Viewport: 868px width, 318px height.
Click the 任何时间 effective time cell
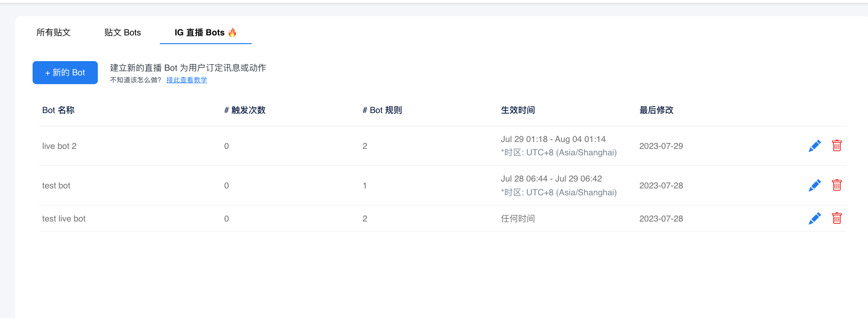518,219
